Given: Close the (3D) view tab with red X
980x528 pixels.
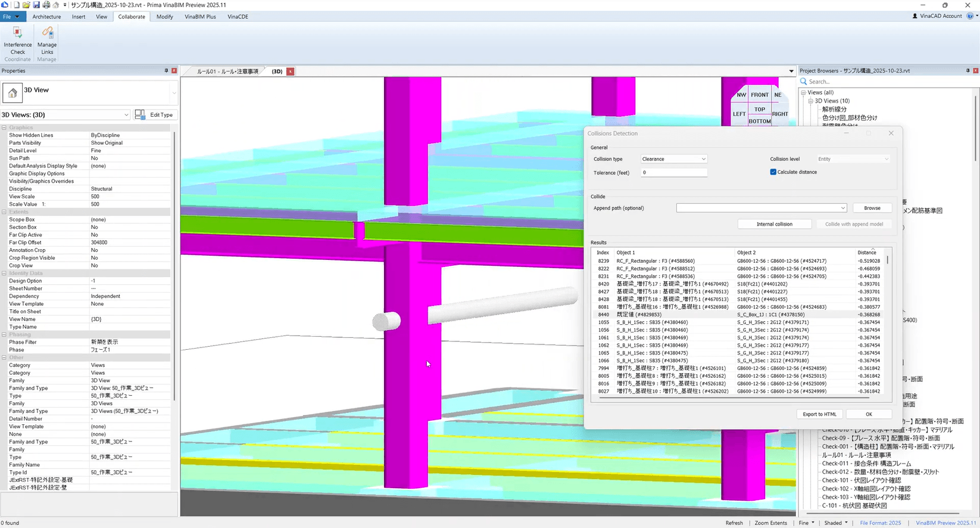Looking at the screenshot, I should point(291,72).
